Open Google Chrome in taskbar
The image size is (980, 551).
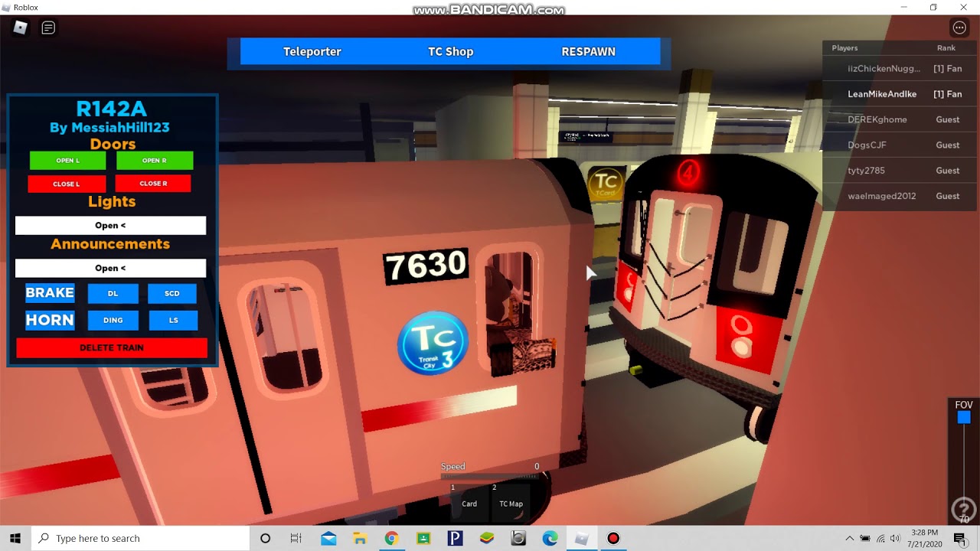coord(391,538)
